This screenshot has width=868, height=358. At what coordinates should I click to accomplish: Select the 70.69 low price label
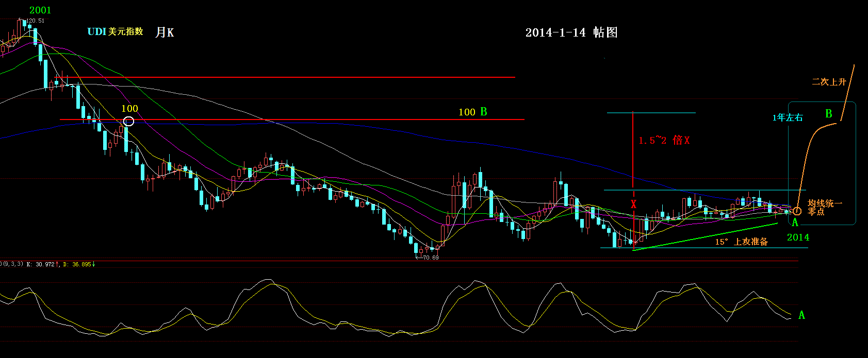click(x=430, y=258)
